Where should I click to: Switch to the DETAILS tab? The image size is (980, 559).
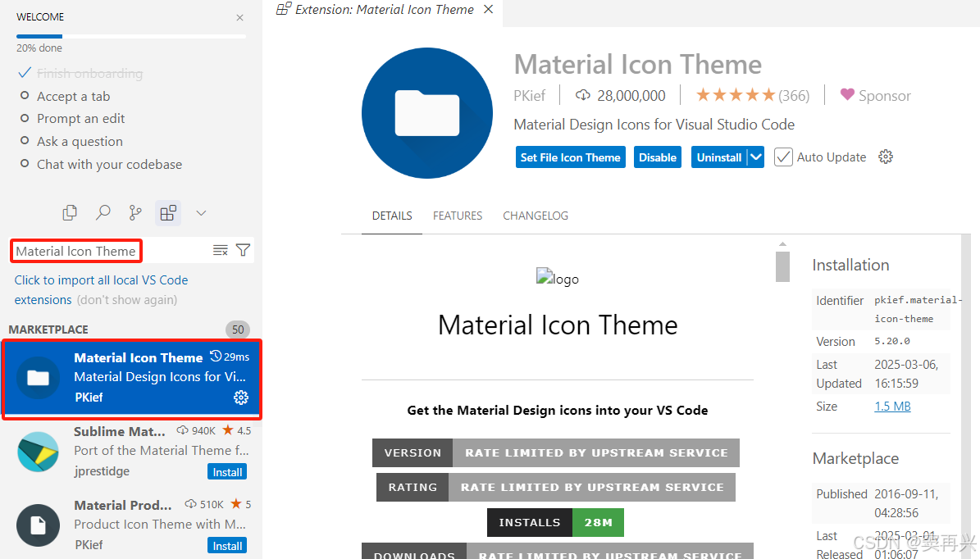[x=392, y=216]
